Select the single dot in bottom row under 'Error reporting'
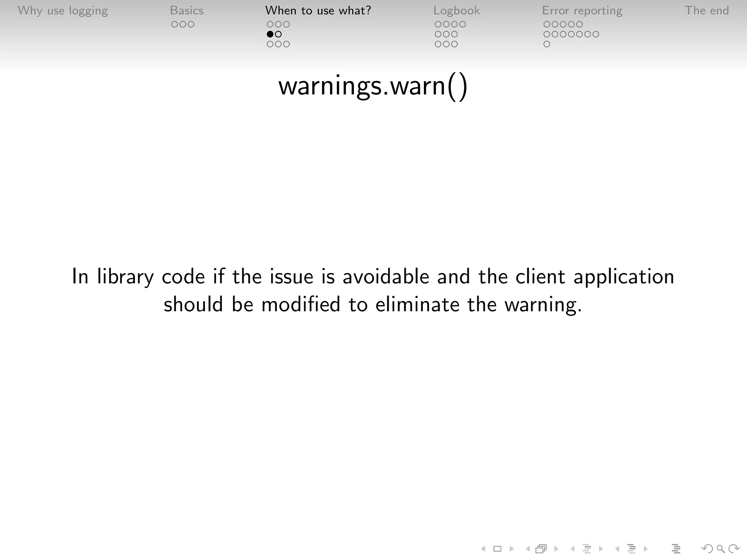Screen dimensions: 747x560 coord(547,44)
